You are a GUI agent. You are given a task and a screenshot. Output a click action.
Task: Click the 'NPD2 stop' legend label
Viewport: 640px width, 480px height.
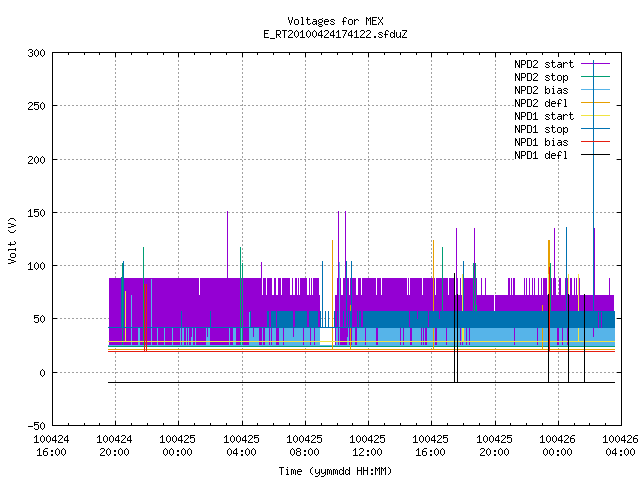541,77
